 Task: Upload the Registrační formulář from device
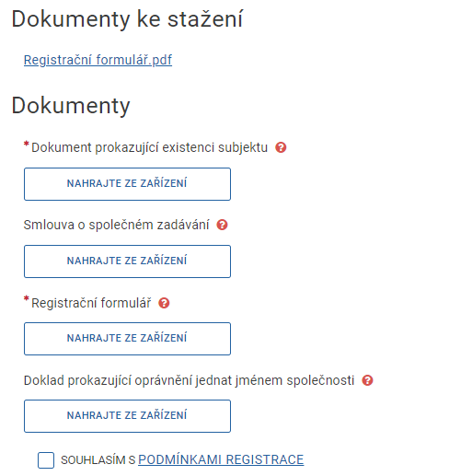[x=127, y=339]
